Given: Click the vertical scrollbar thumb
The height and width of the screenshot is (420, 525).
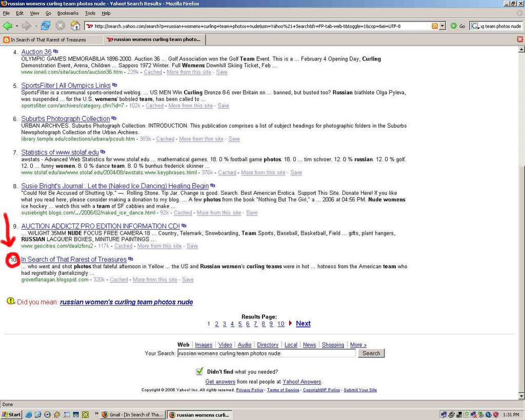Looking at the screenshot, I should pyautogui.click(x=521, y=278).
